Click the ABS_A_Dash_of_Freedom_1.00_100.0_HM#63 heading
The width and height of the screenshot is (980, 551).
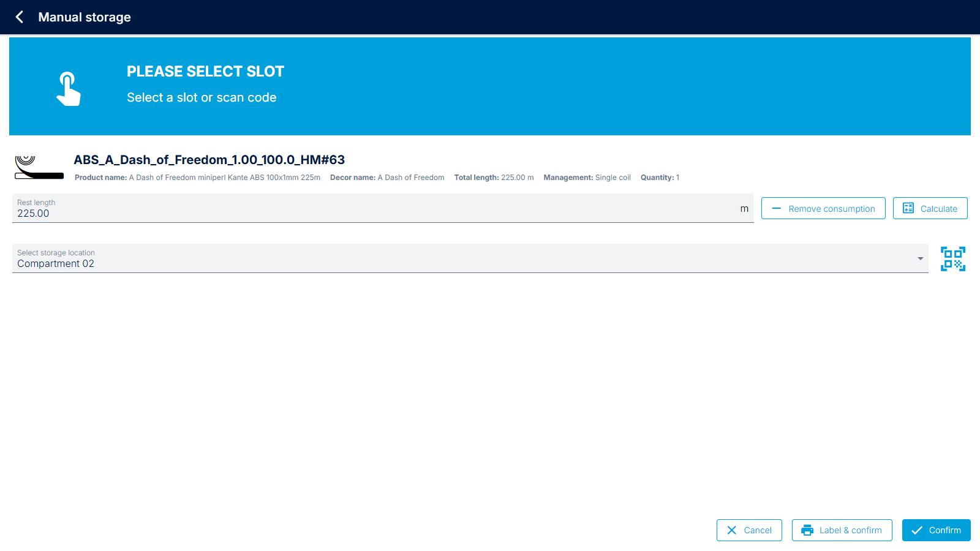pyautogui.click(x=209, y=160)
